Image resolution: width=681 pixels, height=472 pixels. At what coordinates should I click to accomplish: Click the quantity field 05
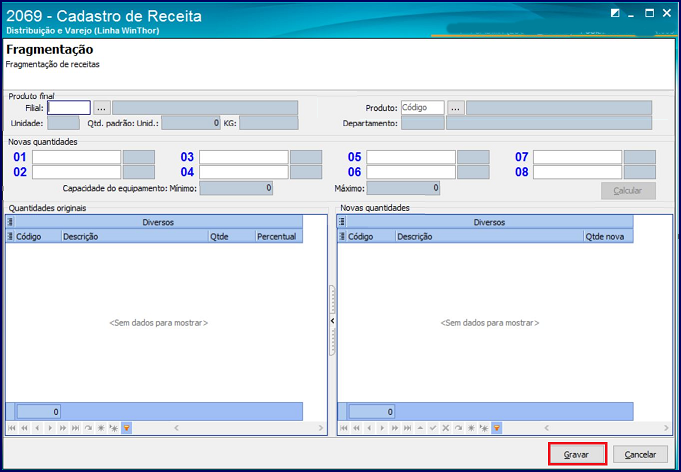(411, 157)
